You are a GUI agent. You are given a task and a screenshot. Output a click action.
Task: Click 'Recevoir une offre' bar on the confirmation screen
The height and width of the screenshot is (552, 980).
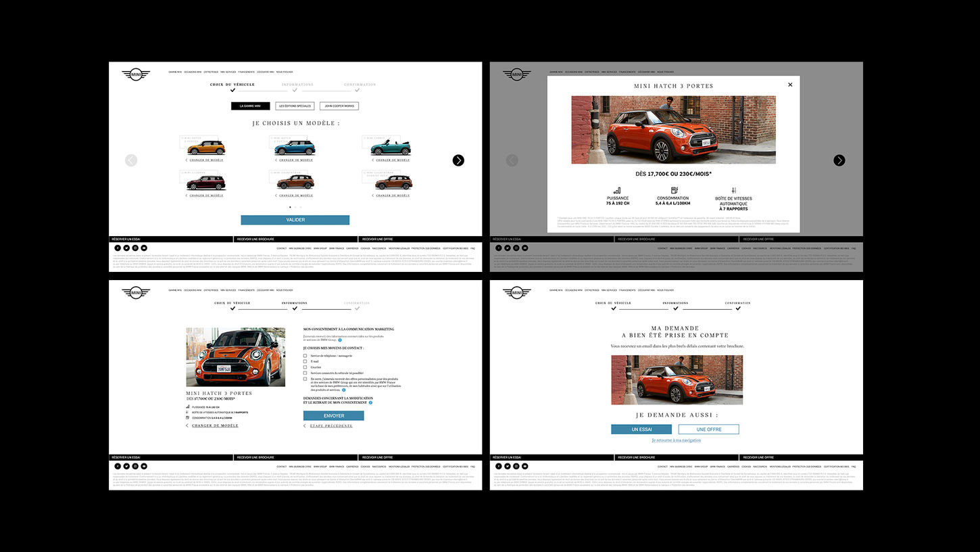(802, 457)
